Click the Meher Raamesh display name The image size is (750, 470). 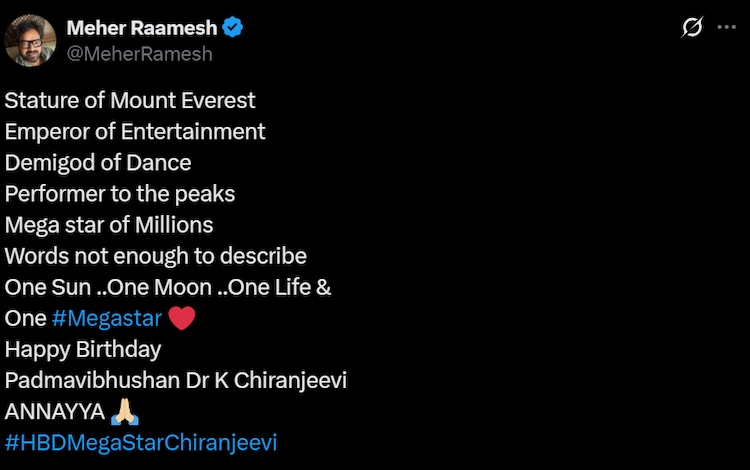(x=141, y=28)
